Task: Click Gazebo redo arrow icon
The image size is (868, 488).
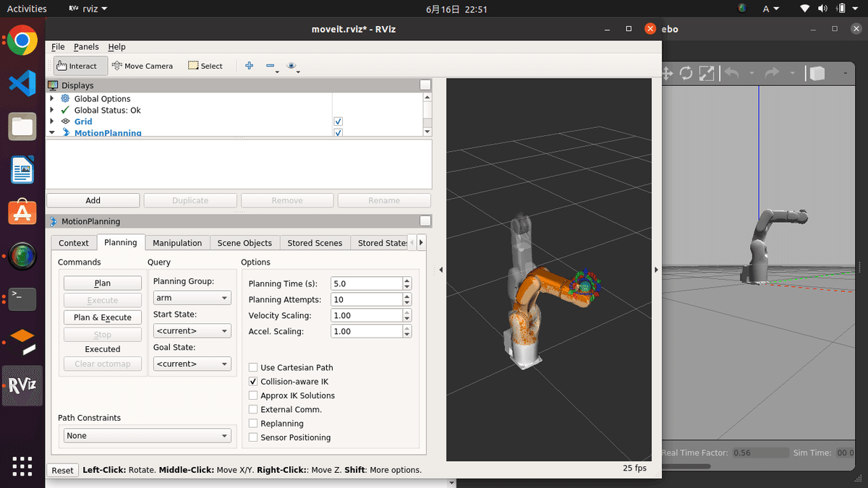Action: [x=772, y=73]
